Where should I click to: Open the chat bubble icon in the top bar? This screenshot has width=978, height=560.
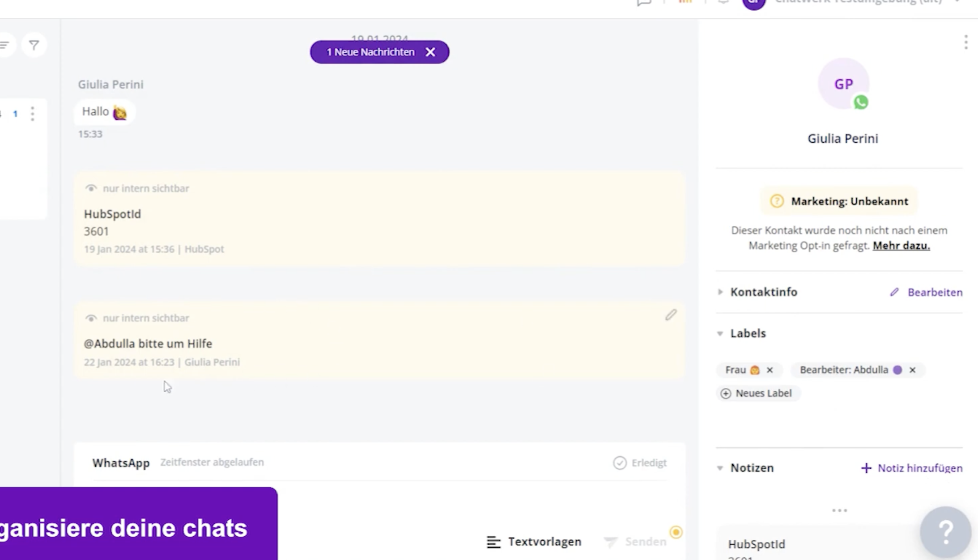[x=644, y=2]
